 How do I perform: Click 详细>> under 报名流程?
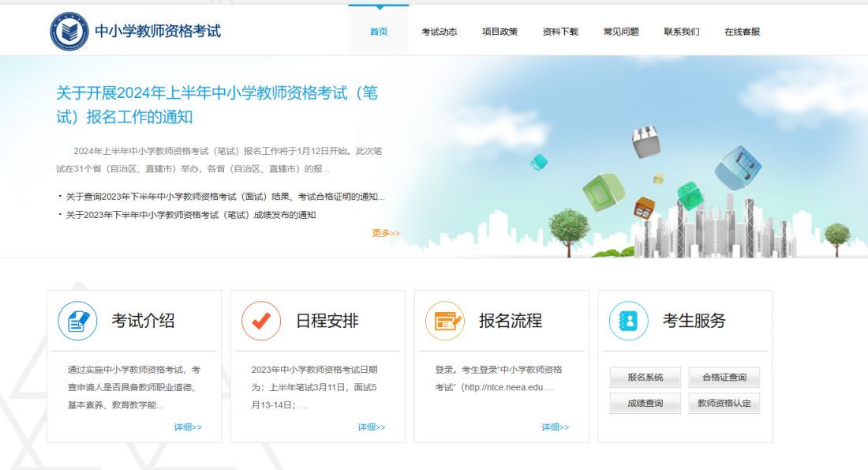click(556, 427)
